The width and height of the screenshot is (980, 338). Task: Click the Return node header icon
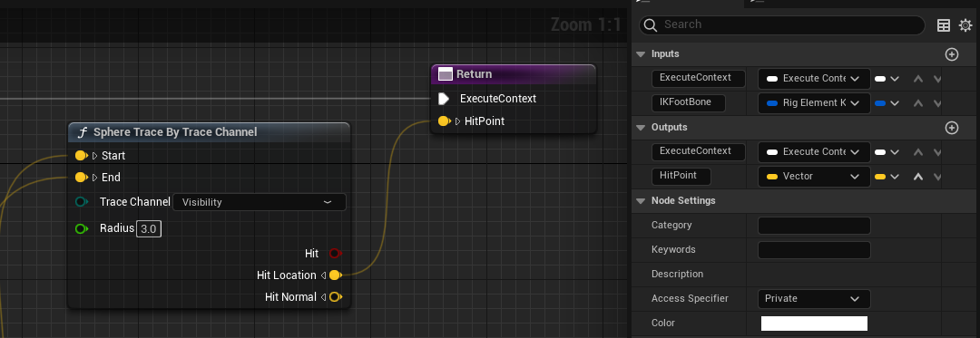pos(446,74)
